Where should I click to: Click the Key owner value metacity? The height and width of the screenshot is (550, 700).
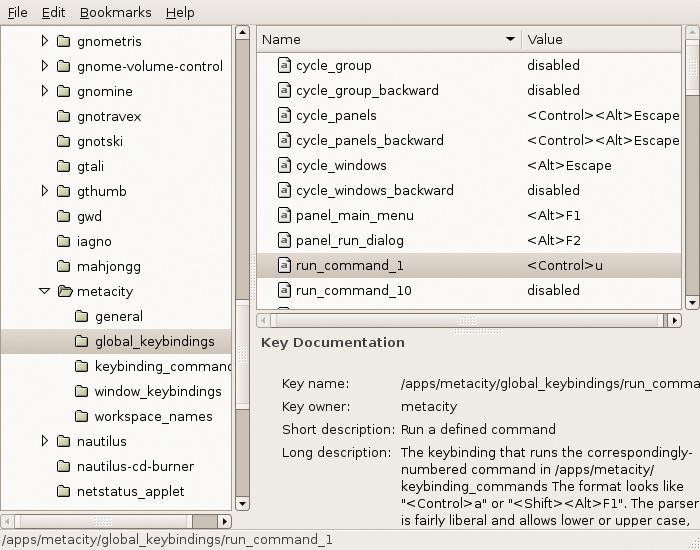click(x=429, y=407)
